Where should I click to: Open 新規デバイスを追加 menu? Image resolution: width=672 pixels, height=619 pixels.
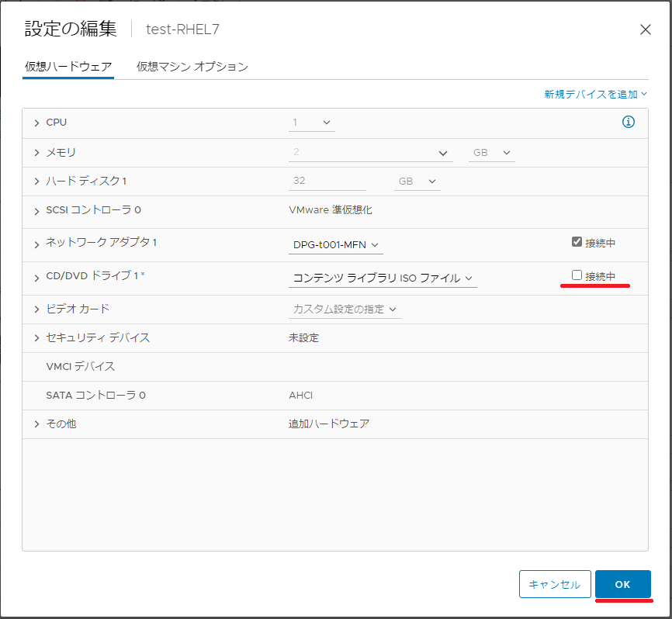[595, 94]
